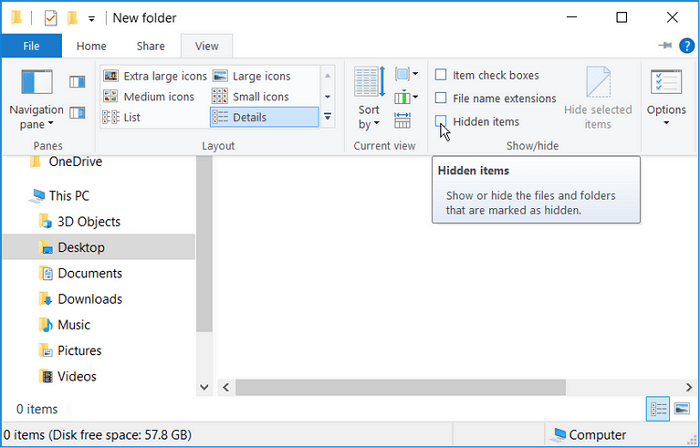The width and height of the screenshot is (700, 448).
Task: Check the Hidden items box
Action: pyautogui.click(x=441, y=121)
